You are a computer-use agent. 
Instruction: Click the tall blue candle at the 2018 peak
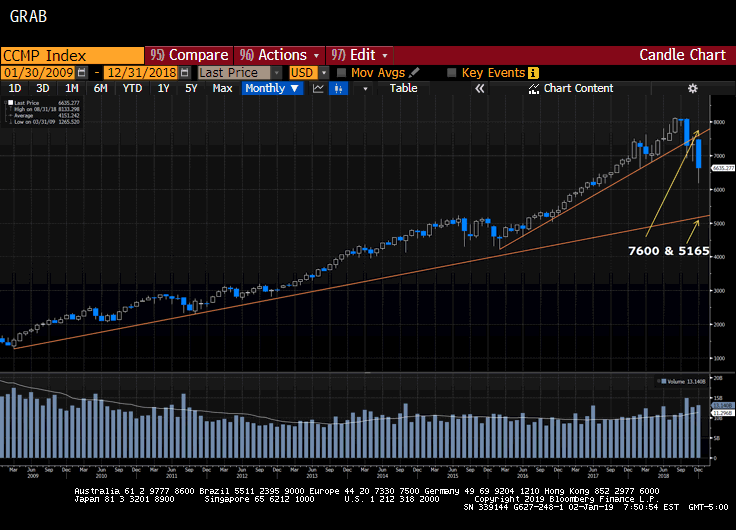click(x=687, y=132)
